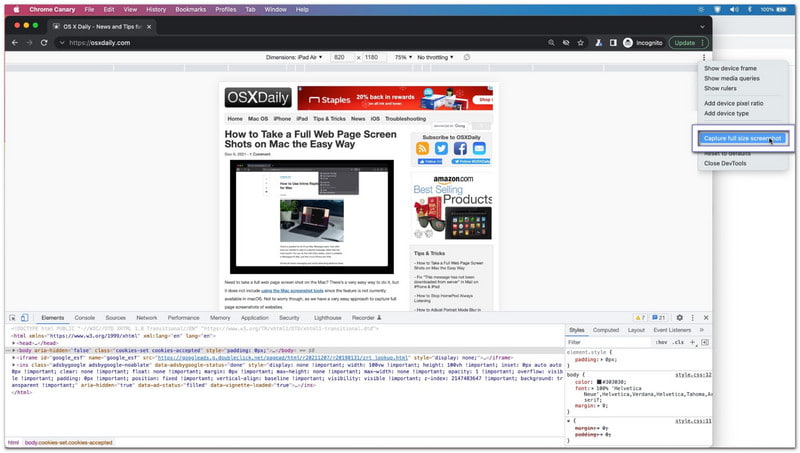The image size is (800, 453).
Task: Switch to the Performance tab
Action: (184, 318)
